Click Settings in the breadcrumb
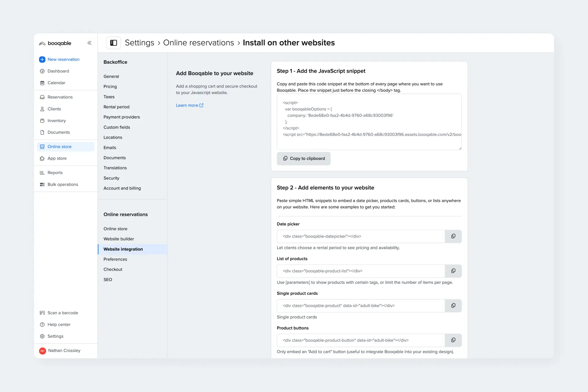This screenshot has width=588, height=392. click(x=140, y=43)
